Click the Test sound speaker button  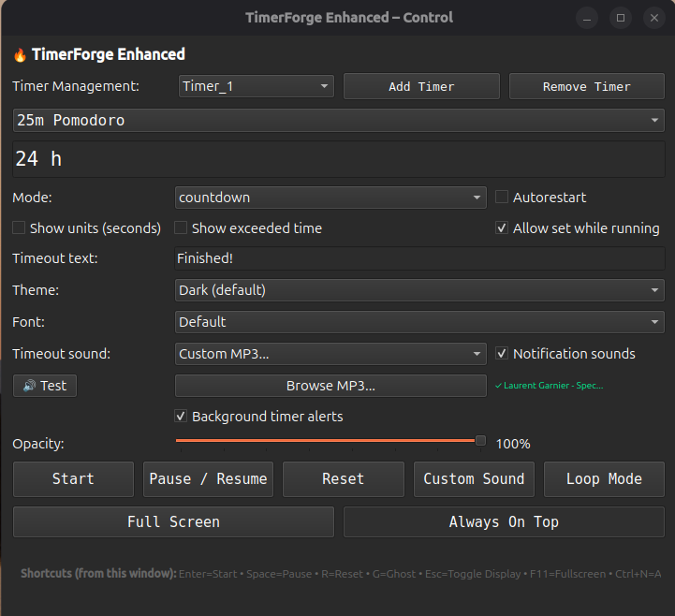point(45,386)
